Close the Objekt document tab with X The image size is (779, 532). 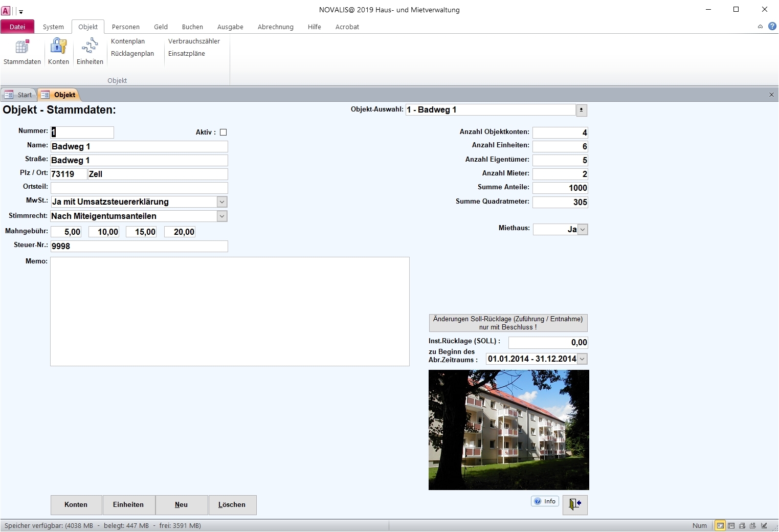(771, 95)
